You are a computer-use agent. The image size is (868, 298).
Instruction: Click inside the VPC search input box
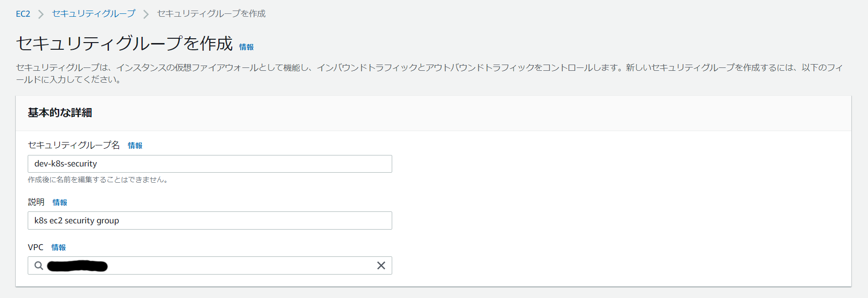pos(239,265)
